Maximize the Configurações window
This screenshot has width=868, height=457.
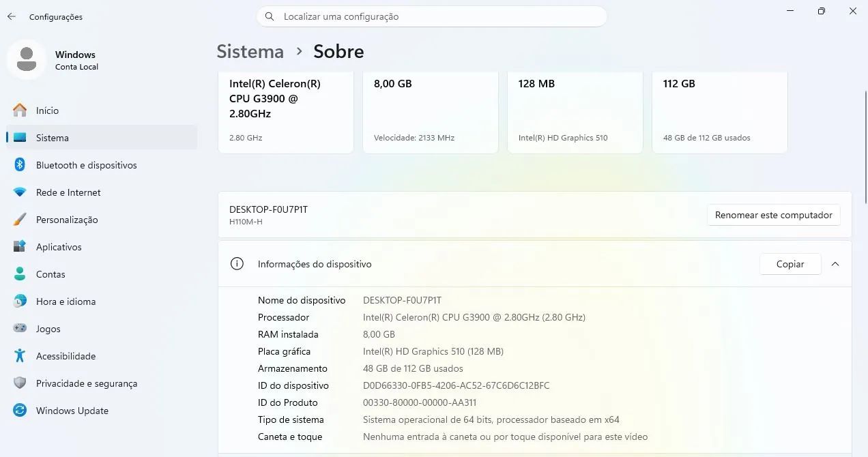pyautogui.click(x=822, y=11)
